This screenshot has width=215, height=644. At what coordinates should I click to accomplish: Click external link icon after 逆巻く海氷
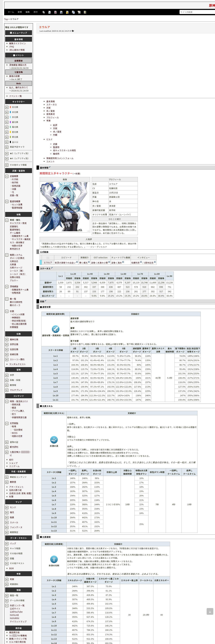(123, 262)
